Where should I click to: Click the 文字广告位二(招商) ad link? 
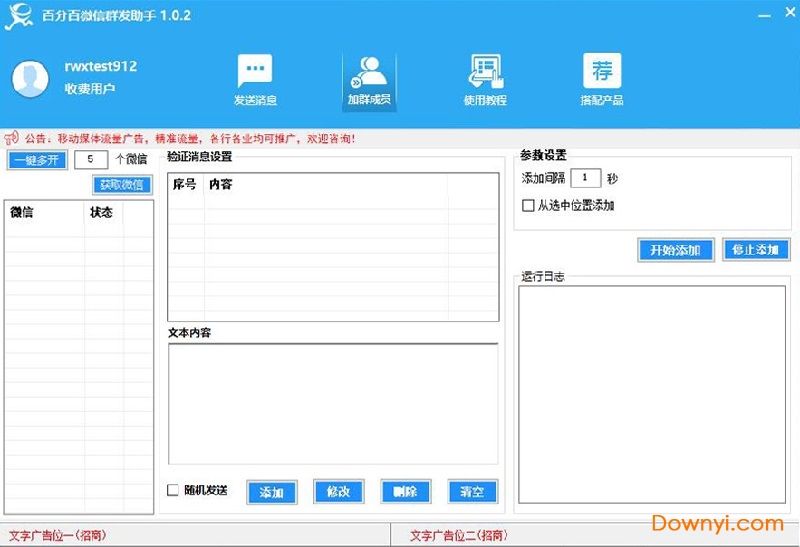point(459,535)
